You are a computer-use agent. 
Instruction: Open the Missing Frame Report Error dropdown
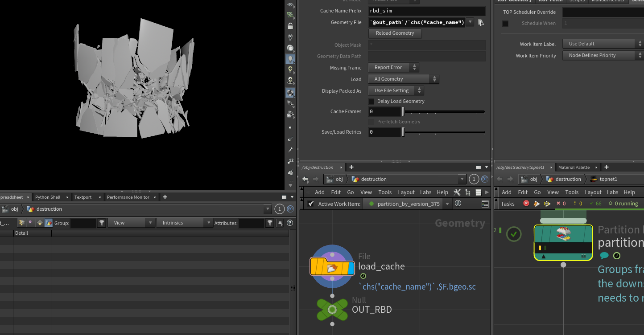(393, 67)
